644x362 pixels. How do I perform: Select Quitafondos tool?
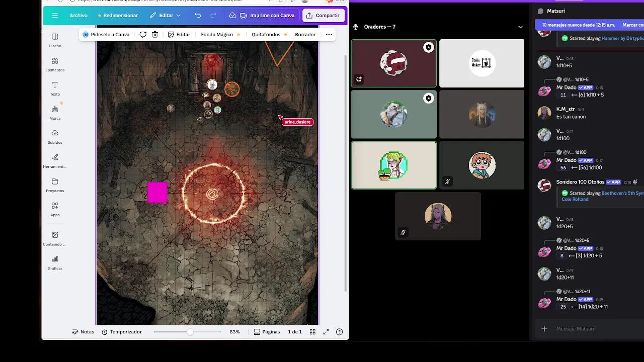click(269, 35)
